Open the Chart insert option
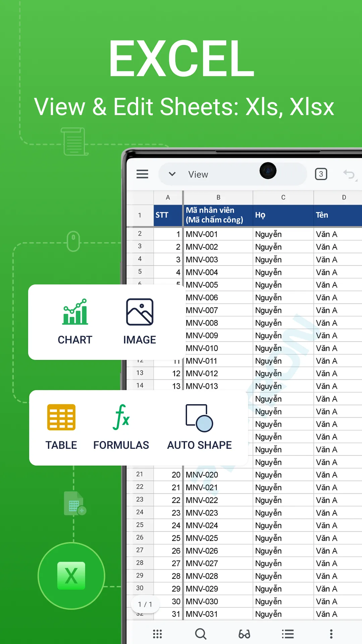362x644 pixels. [x=75, y=322]
